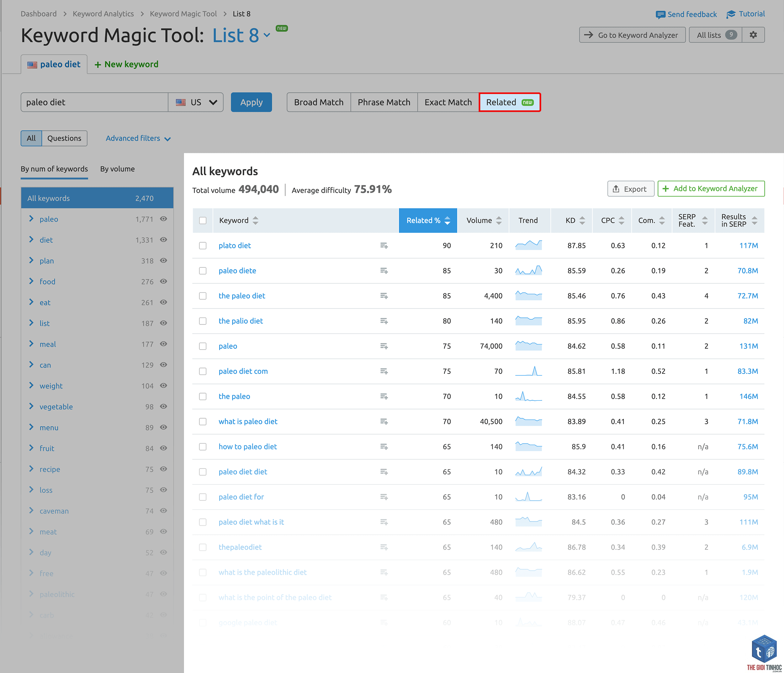Click add-to-list icon for 'paleo diet for'
The image size is (784, 673).
pos(384,497)
